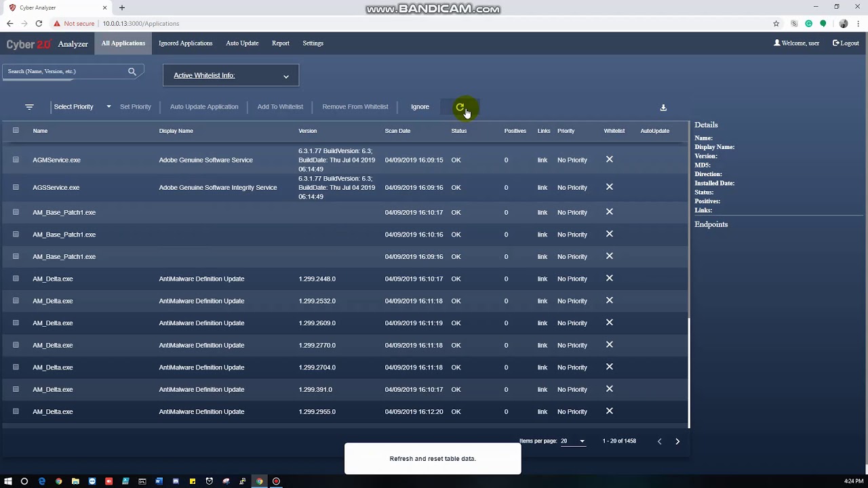Image resolution: width=868 pixels, height=488 pixels.
Task: Click the download export icon
Action: pos(663,107)
